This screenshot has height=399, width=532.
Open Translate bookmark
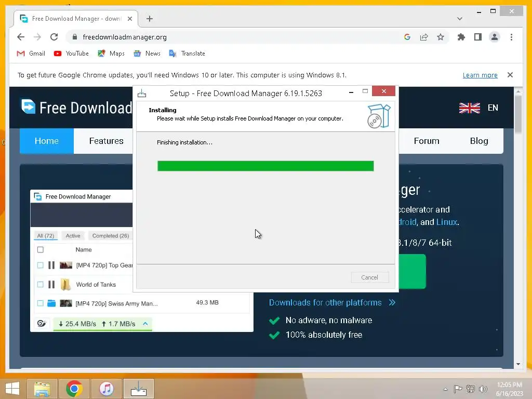(187, 54)
